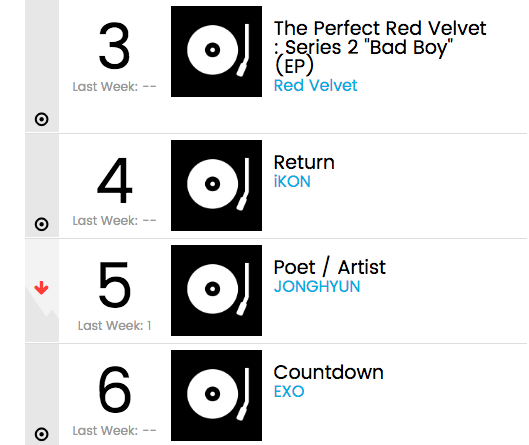The image size is (529, 445).
Task: Click the new-entry bullseye icon beside rank 3
Action: 41,119
